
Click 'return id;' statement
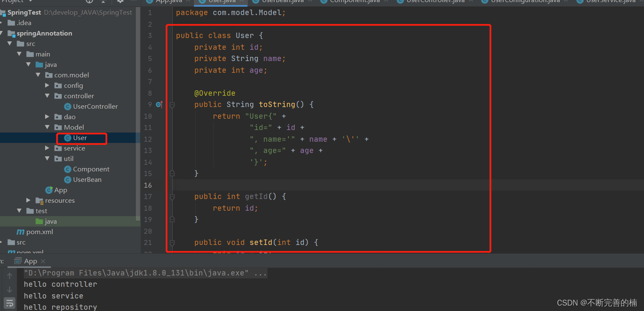235,208
